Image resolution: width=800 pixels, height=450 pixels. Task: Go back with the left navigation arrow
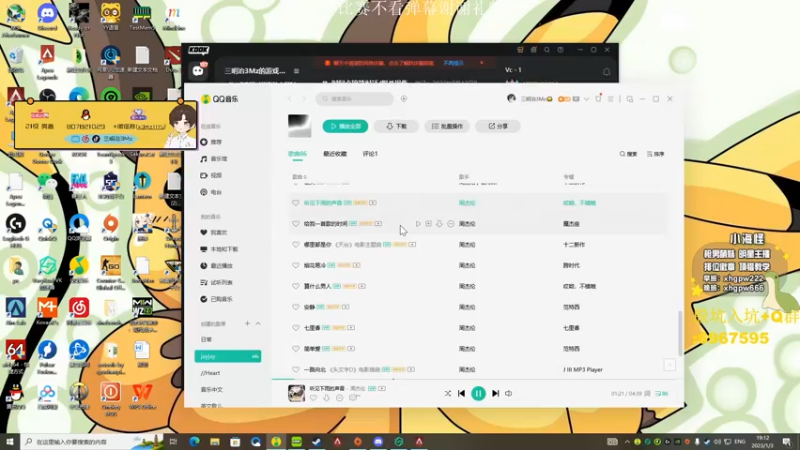tap(290, 98)
